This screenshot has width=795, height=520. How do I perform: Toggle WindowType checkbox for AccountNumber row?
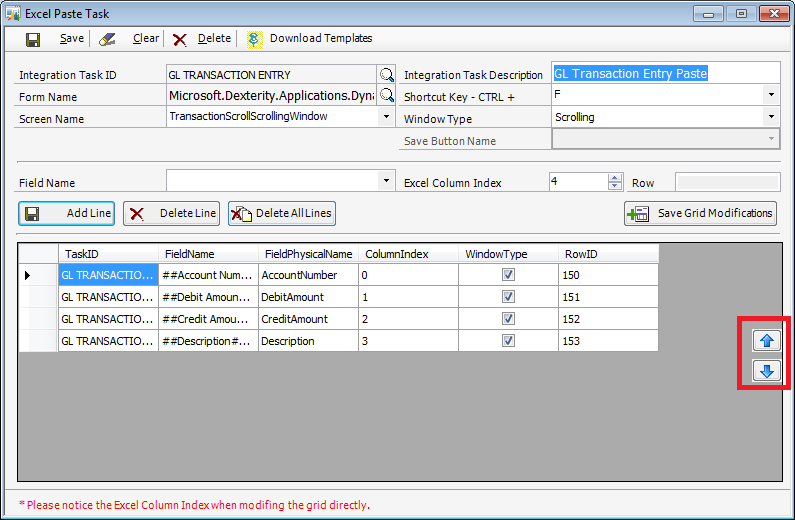coord(508,274)
